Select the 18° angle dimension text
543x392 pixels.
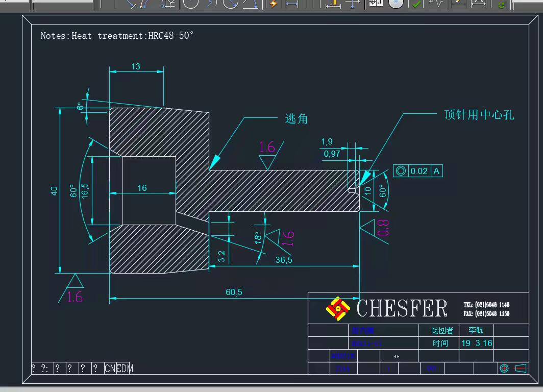[x=258, y=237]
